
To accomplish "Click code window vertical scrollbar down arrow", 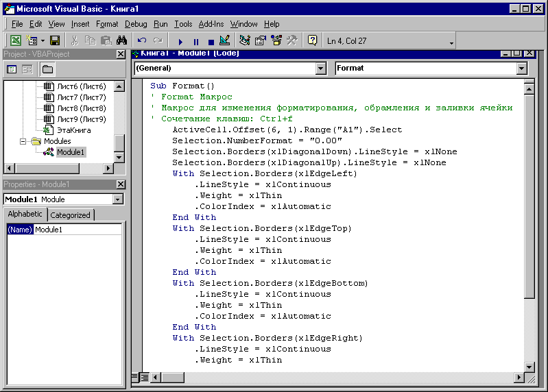I will click(529, 367).
